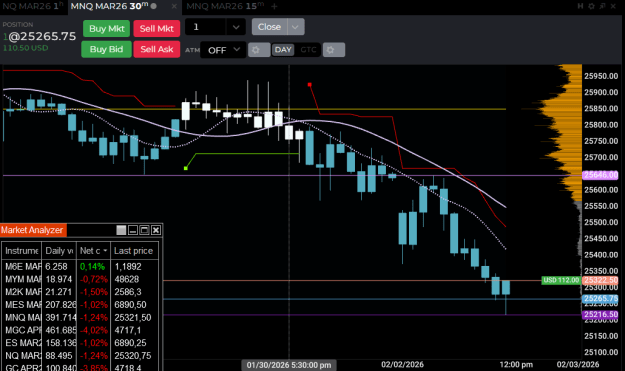Open time-in-force settings gear next to GTC
Viewport: 625px width, 371px height.
click(x=334, y=50)
